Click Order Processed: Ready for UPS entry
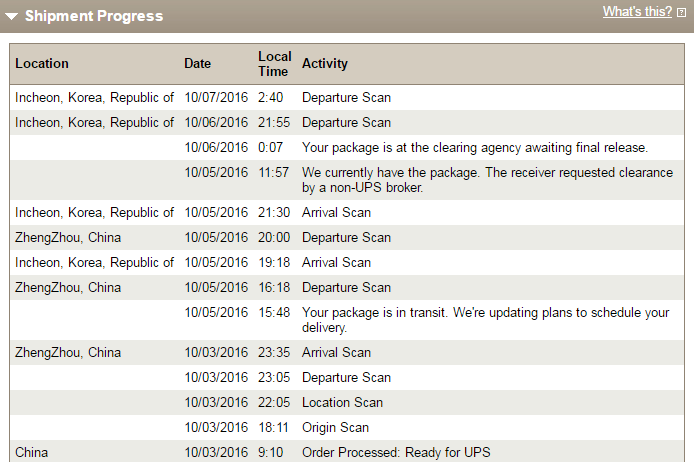The width and height of the screenshot is (694, 462). pyautogui.click(x=396, y=452)
